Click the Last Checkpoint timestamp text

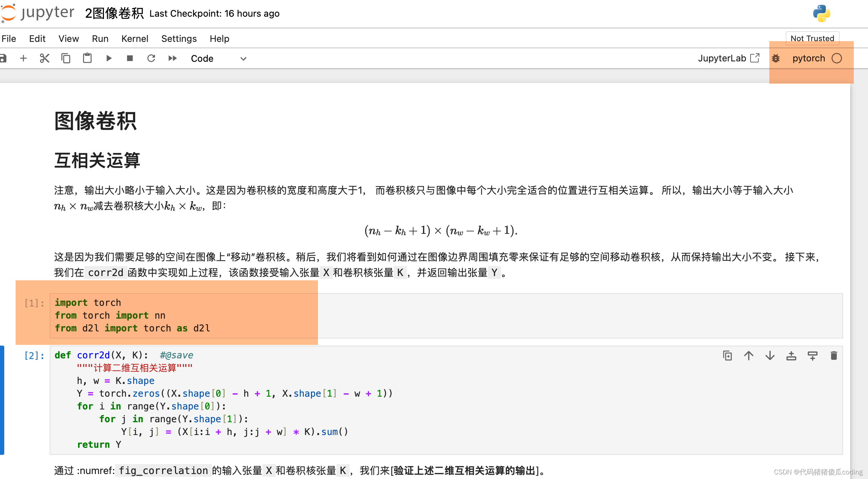tap(214, 13)
